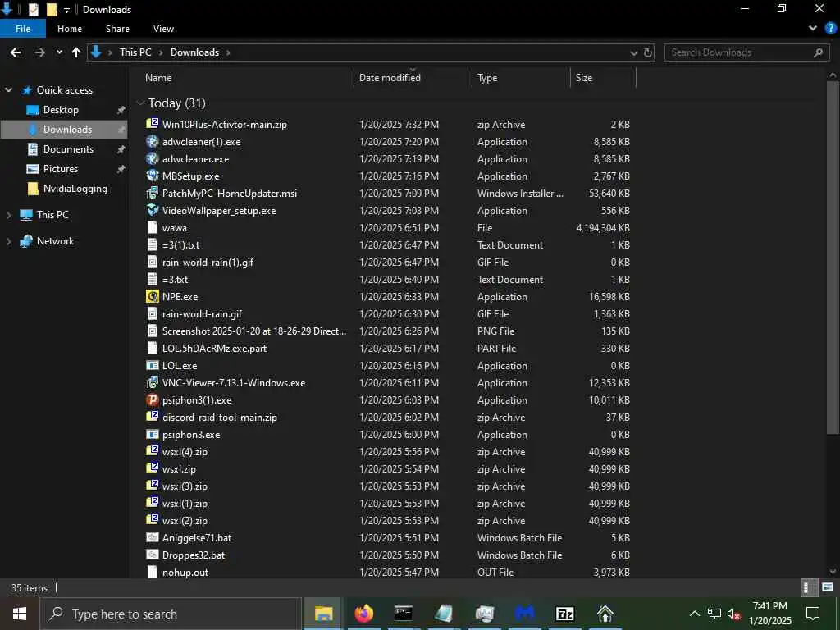Viewport: 840px width, 630px height.
Task: Select the psiphon3(1).exe icon
Action: click(x=153, y=399)
